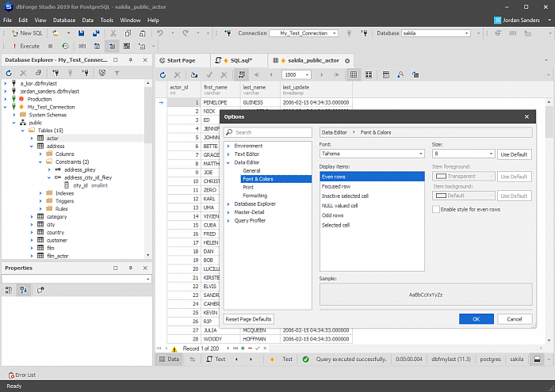Expand the Environment options node
This screenshot has height=392, width=555.
pyautogui.click(x=228, y=146)
